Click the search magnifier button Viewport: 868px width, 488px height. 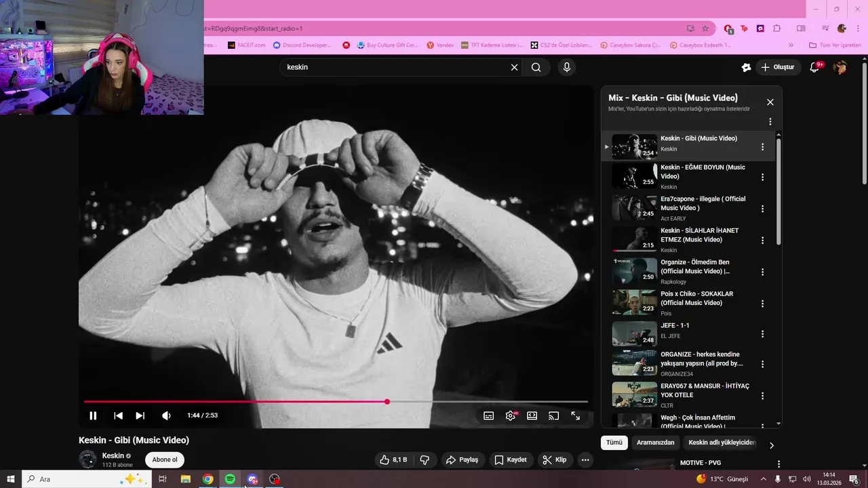(536, 67)
